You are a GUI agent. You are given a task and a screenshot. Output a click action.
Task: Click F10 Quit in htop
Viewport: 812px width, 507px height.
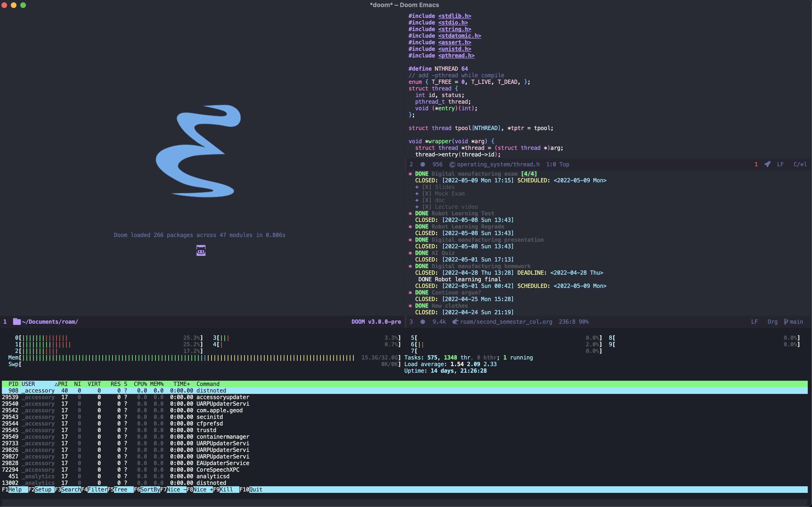click(x=251, y=490)
